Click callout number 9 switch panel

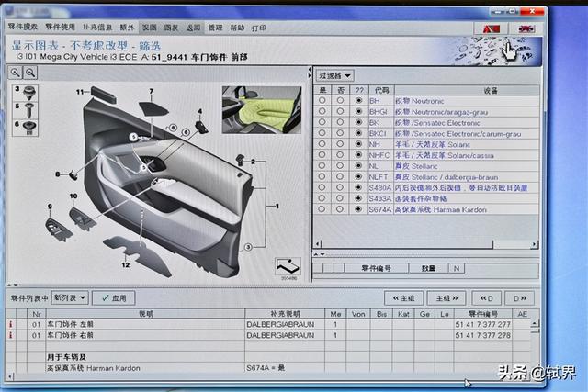pos(50,207)
